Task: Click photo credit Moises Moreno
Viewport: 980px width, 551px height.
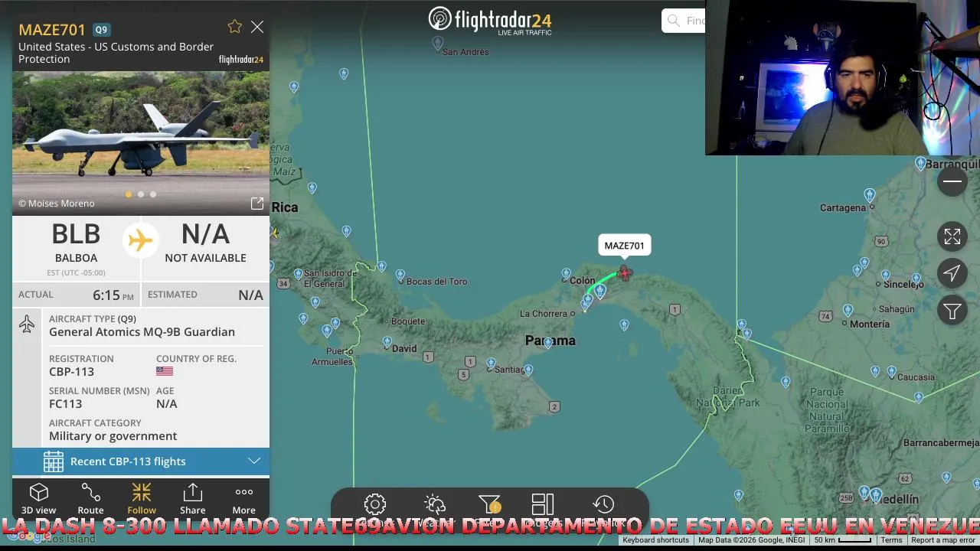Action: coord(57,204)
